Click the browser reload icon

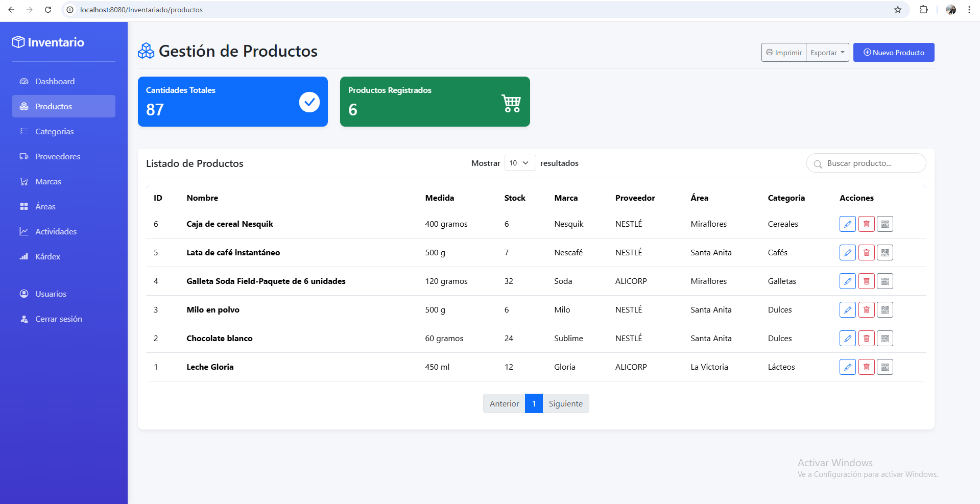pyautogui.click(x=48, y=10)
